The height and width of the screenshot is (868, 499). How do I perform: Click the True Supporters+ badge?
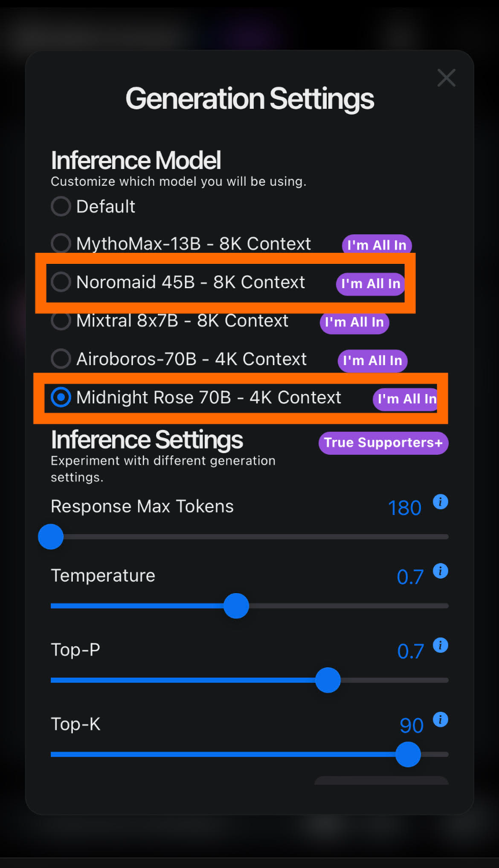pyautogui.click(x=383, y=443)
